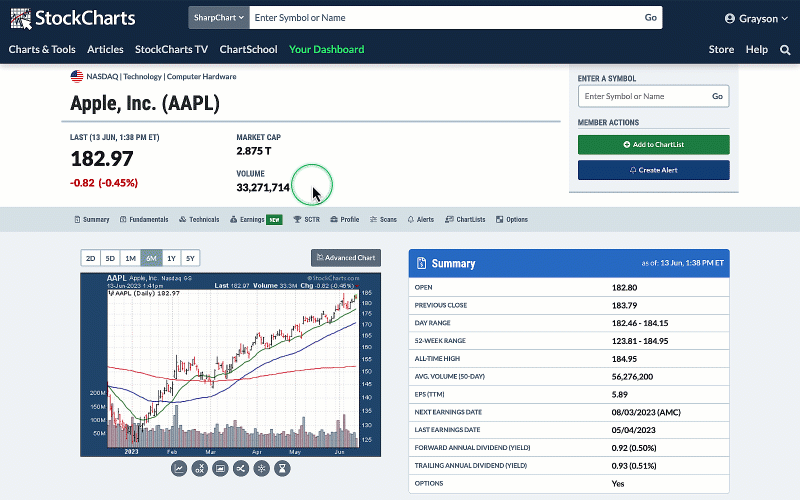Click the Profile briefcase icon
This screenshot has width=800, height=500.
(x=334, y=219)
